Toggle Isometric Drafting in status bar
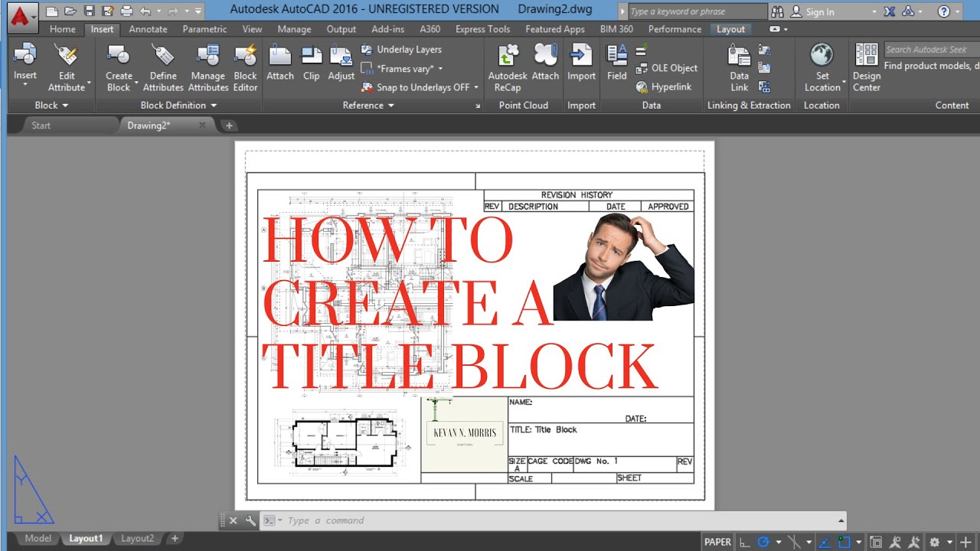The width and height of the screenshot is (980, 551). pyautogui.click(x=794, y=542)
